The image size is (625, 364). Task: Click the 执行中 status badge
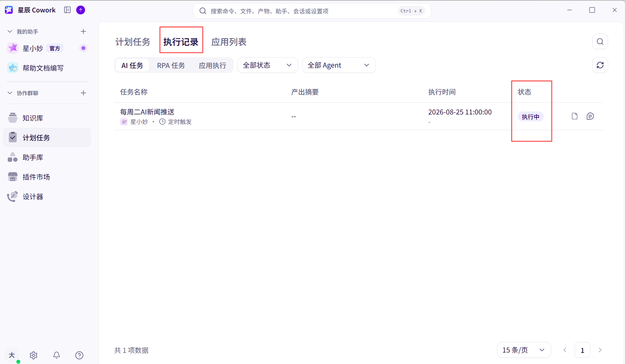530,117
